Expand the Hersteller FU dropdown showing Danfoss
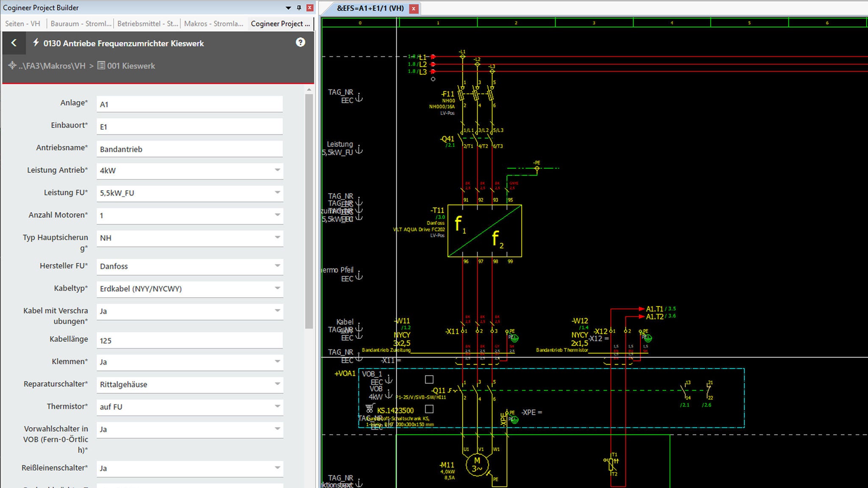This screenshot has height=488, width=868. (277, 267)
